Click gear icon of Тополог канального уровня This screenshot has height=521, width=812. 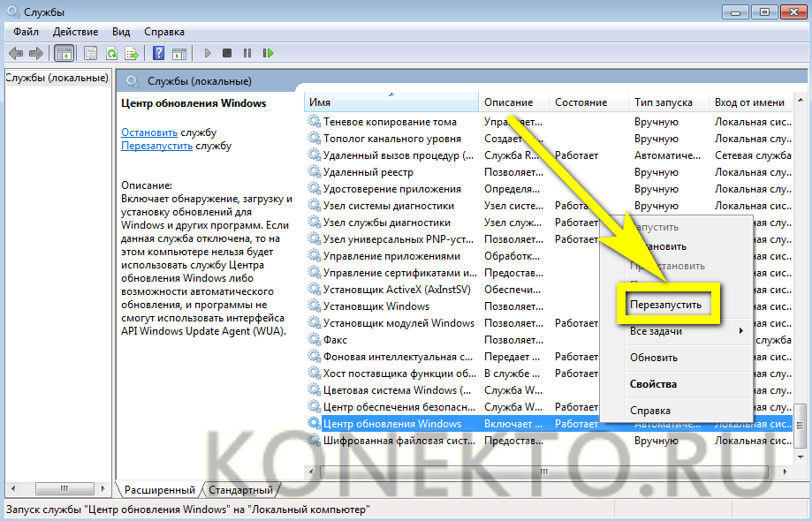click(314, 138)
